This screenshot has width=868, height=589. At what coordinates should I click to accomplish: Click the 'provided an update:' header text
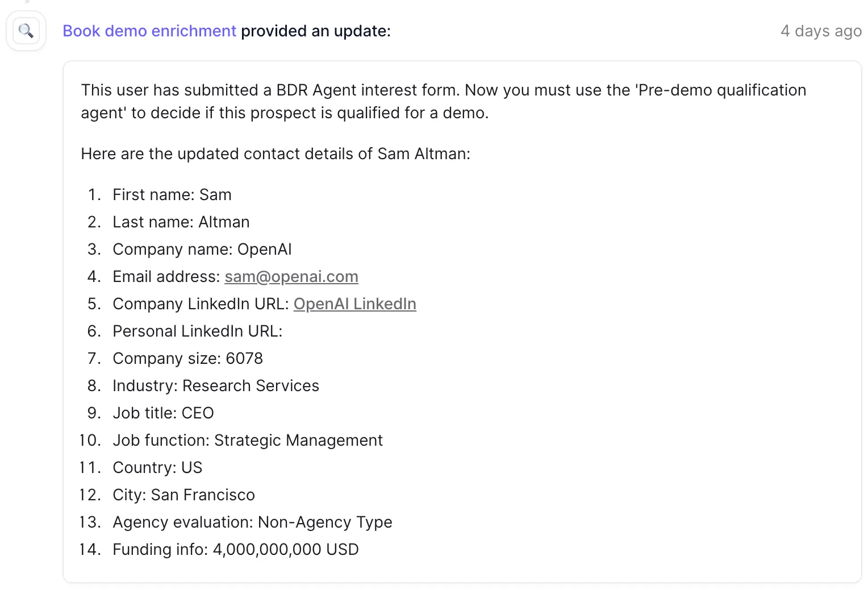pos(316,31)
